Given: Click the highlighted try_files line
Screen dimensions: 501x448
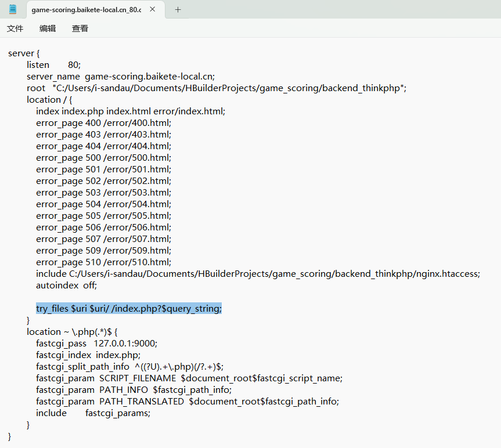Looking at the screenshot, I should point(128,309).
